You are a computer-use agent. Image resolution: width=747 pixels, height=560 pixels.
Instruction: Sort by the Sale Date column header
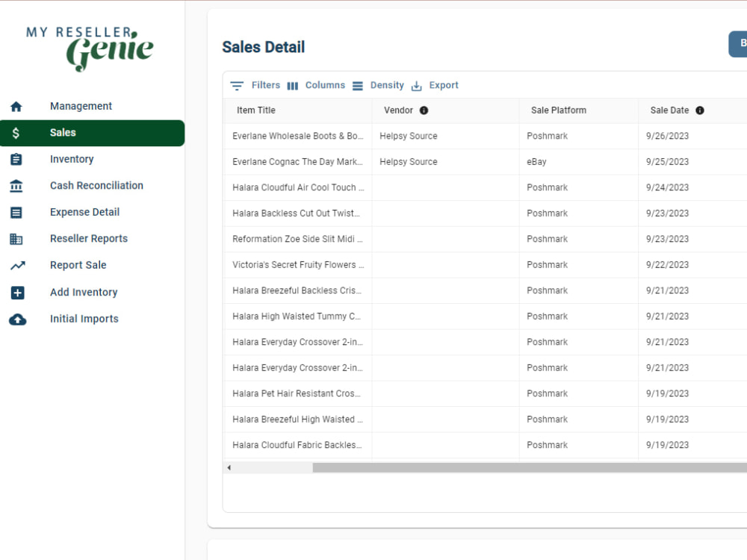(x=669, y=111)
